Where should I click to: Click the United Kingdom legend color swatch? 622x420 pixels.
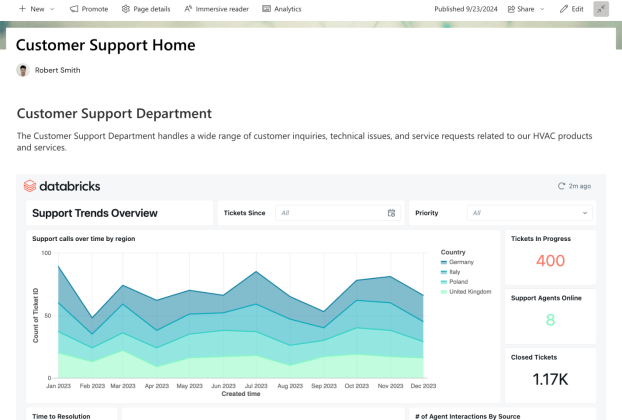tap(444, 292)
